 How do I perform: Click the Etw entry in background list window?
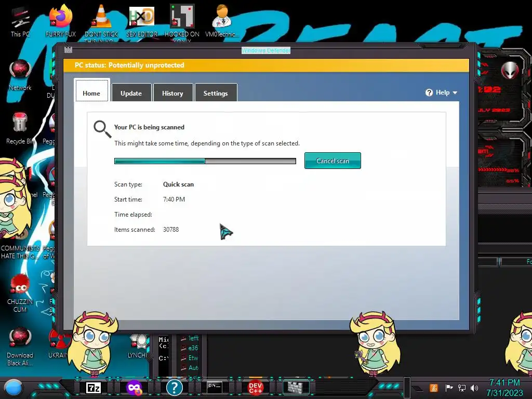point(193,357)
